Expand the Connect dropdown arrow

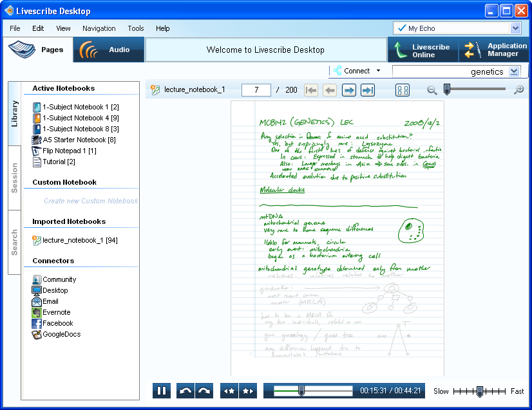pyautogui.click(x=378, y=71)
